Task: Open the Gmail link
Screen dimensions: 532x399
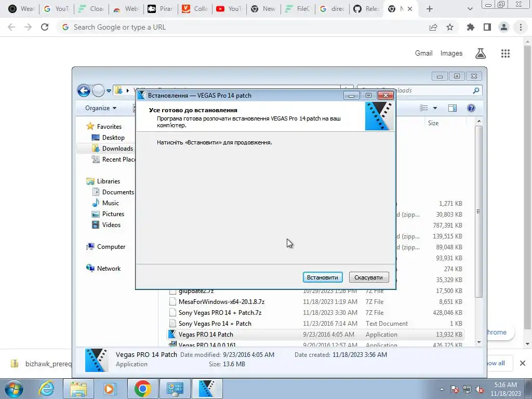Action: pos(423,54)
